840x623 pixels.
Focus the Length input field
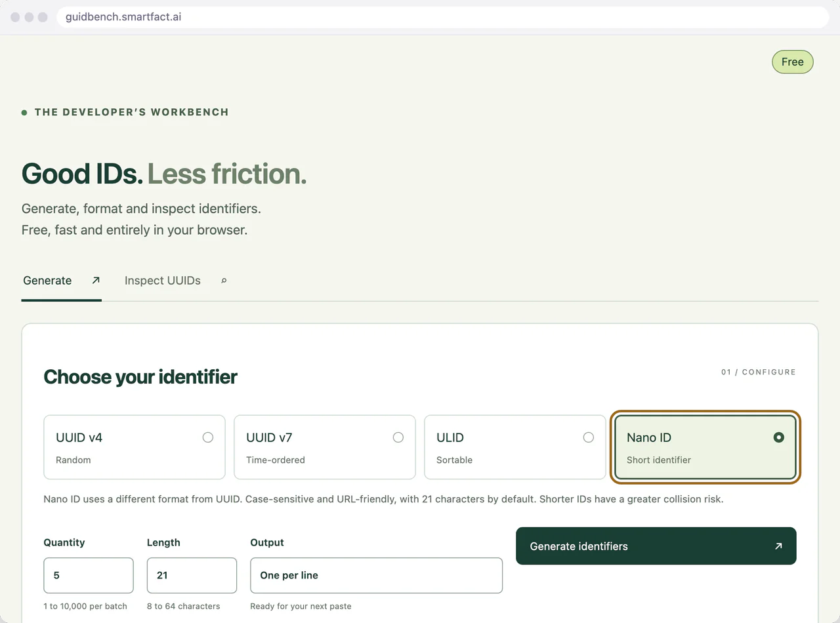tap(192, 575)
